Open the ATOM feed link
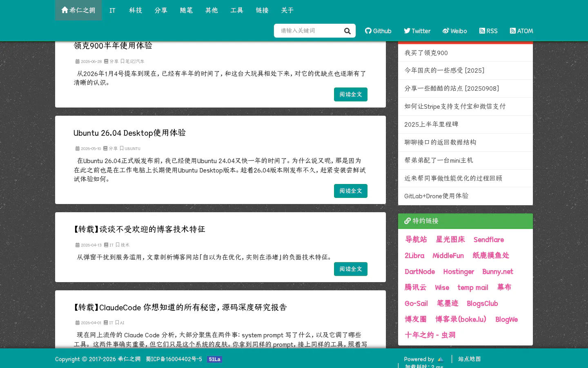 [x=521, y=31]
